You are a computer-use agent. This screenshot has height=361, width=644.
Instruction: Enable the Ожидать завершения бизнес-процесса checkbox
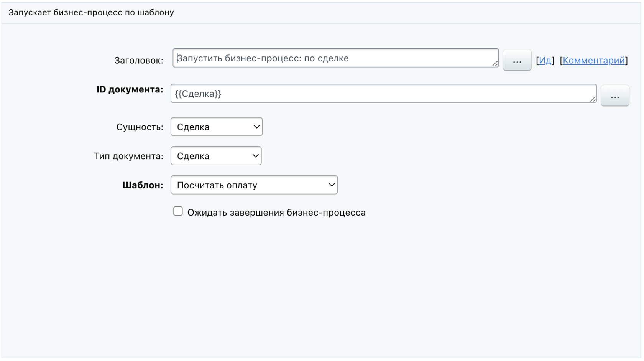click(178, 211)
